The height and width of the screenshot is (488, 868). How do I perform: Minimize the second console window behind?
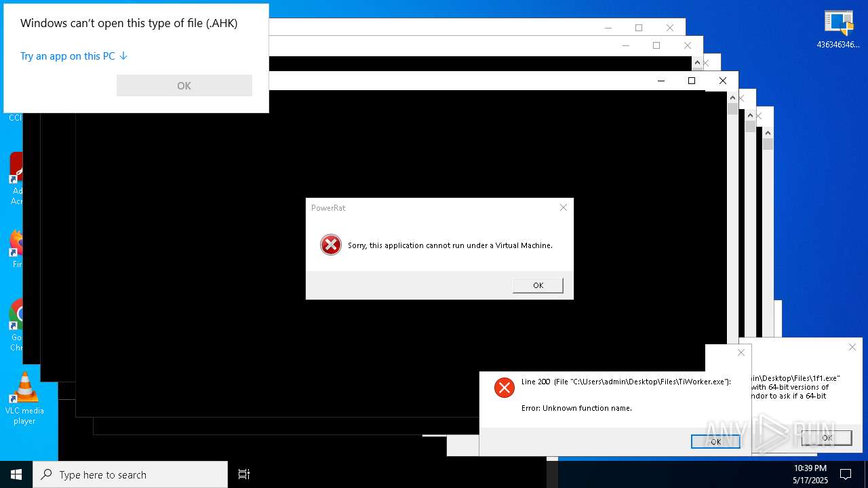(625, 45)
